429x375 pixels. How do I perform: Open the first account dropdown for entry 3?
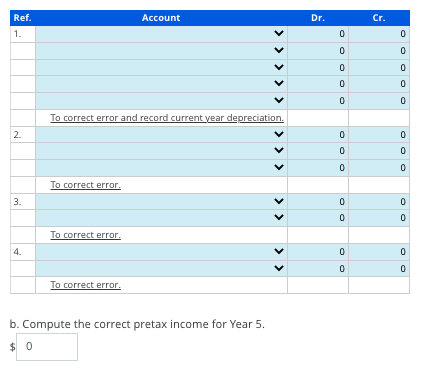[161, 202]
